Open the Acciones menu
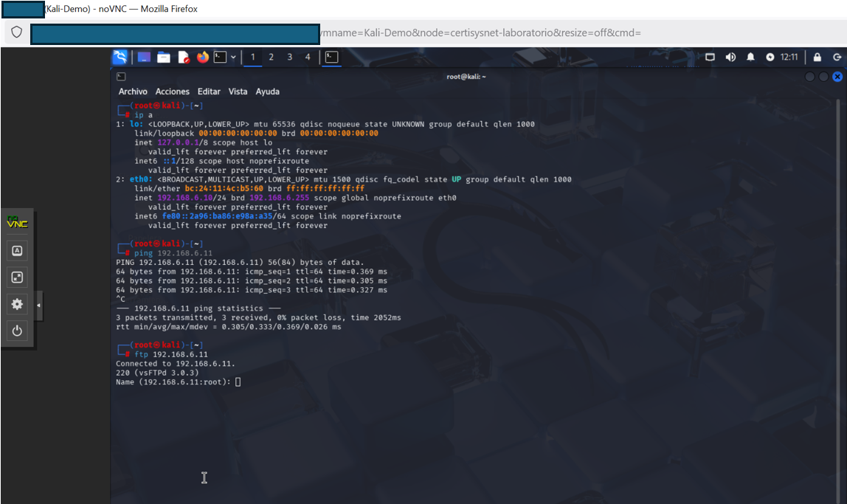This screenshot has width=847, height=504. (x=172, y=92)
